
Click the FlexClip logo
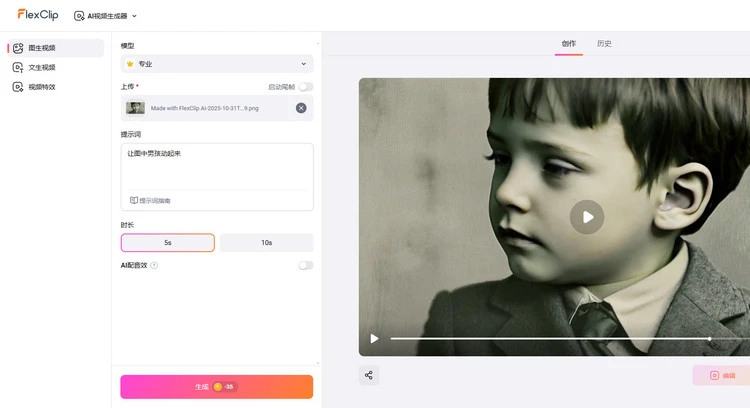[x=38, y=15]
